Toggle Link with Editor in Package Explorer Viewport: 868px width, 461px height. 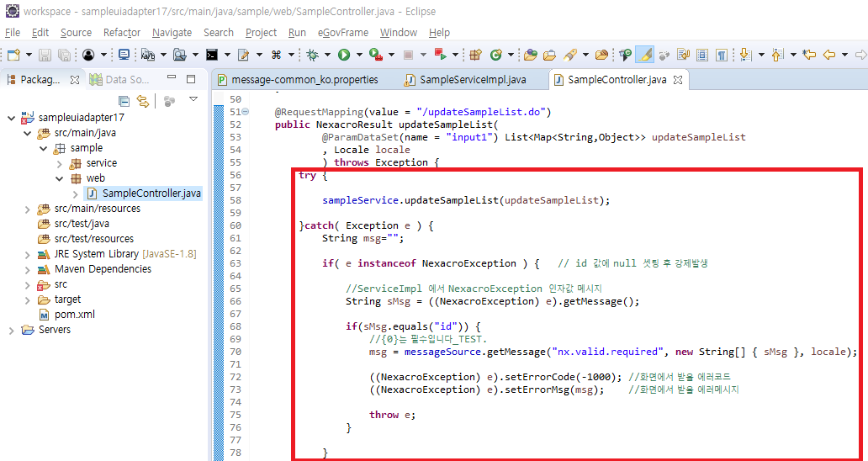143,101
